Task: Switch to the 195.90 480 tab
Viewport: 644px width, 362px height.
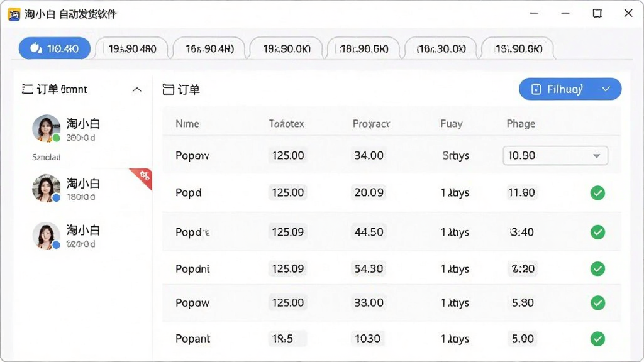Action: (x=132, y=49)
